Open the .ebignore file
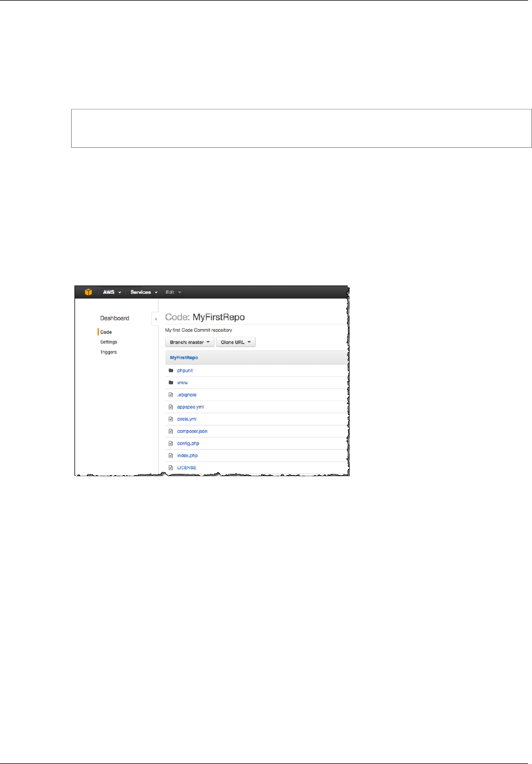Image resolution: width=532 pixels, height=764 pixels. pos(187,395)
